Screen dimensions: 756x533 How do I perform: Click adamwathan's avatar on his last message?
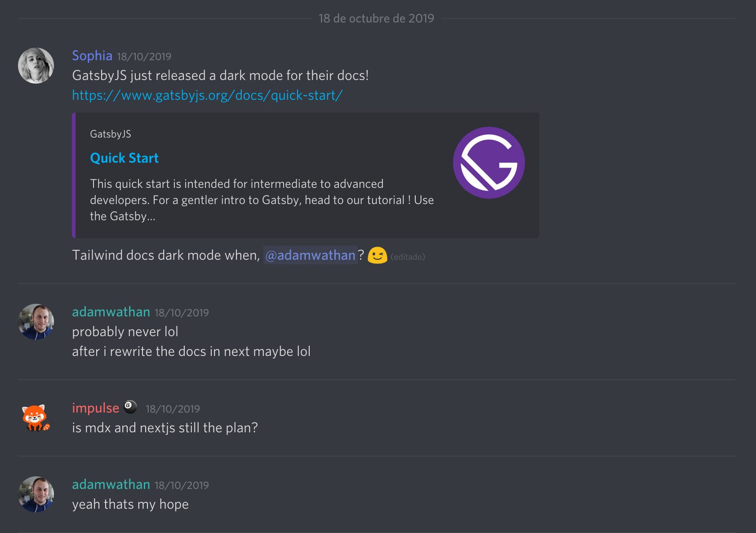click(36, 494)
